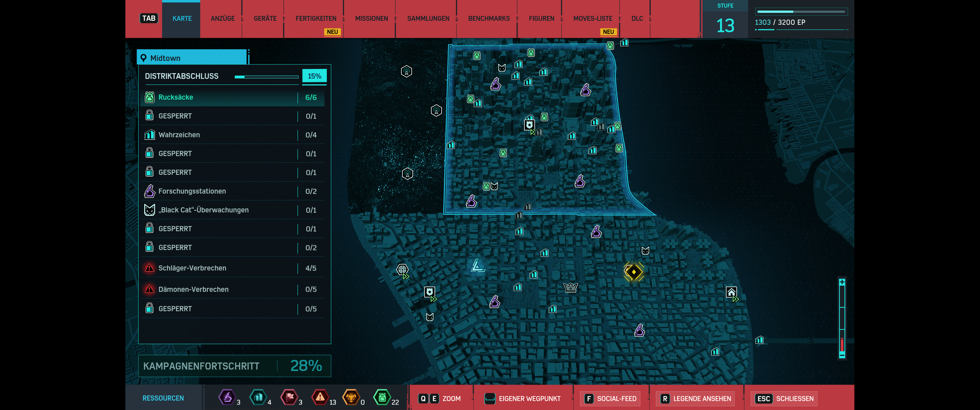The image size is (980, 410).
Task: Select the Dämonen-Verbrechen warning triangle icon
Action: [x=150, y=289]
